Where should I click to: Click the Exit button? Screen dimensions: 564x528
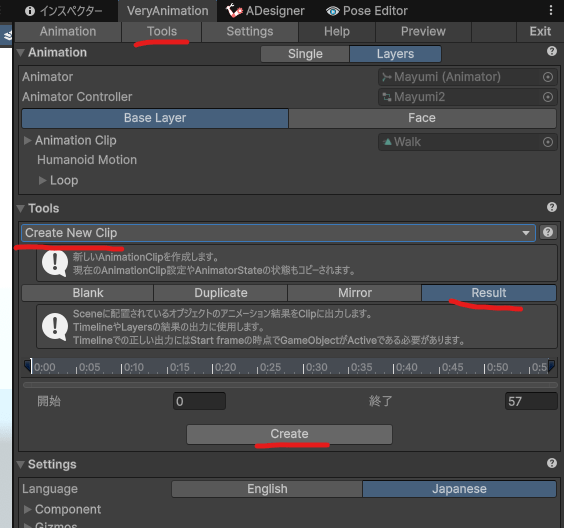click(540, 32)
